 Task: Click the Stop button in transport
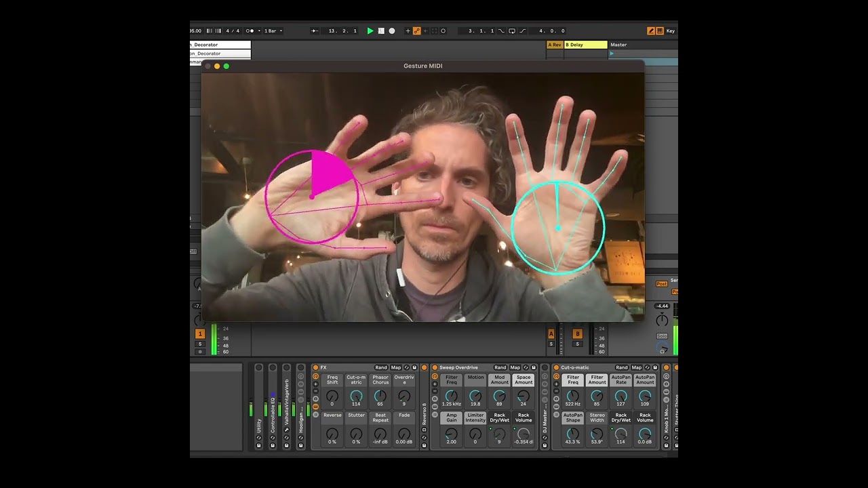381,31
